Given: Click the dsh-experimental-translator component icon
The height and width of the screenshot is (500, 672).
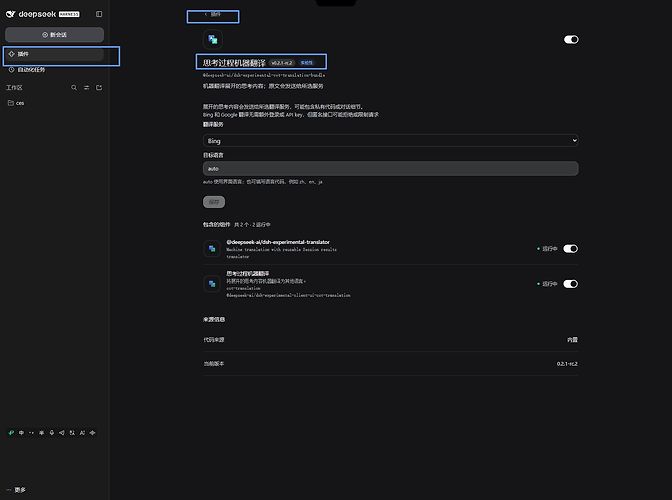Looking at the screenshot, I should pos(212,249).
